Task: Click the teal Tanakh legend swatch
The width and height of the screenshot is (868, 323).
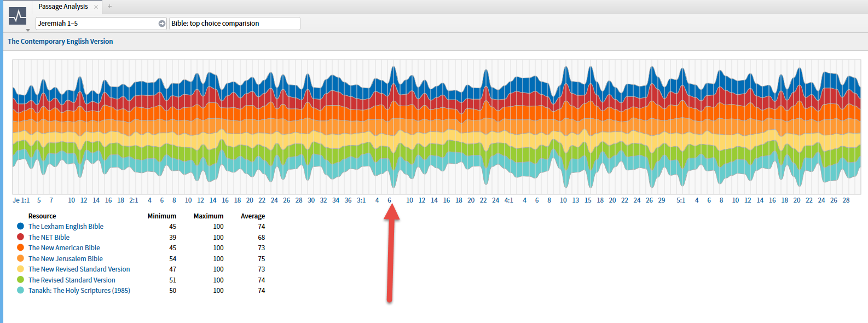Action: pyautogui.click(x=20, y=290)
